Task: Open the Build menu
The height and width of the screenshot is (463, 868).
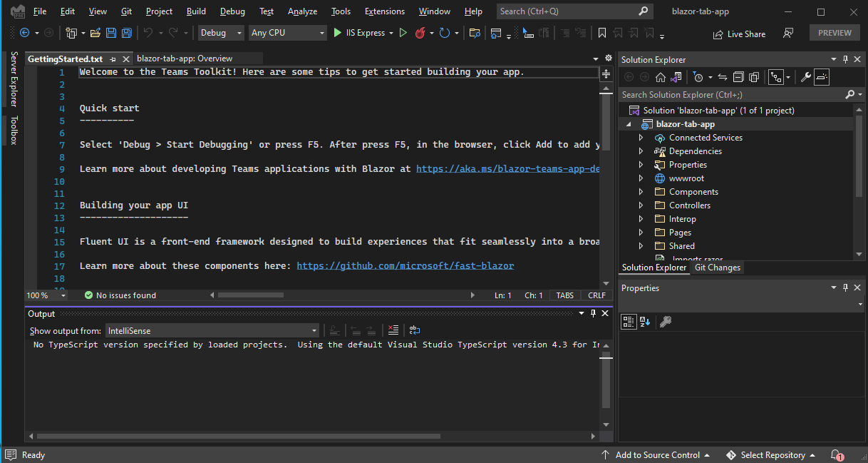Action: (196, 11)
